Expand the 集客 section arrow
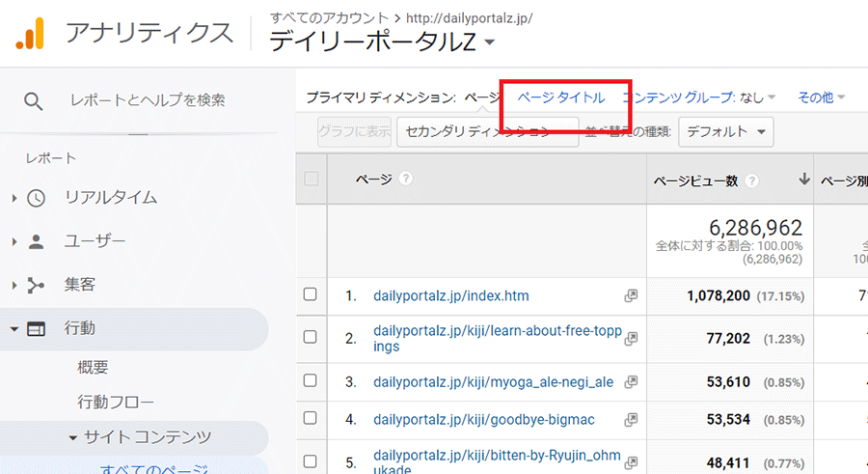This screenshot has height=474, width=868. [14, 285]
